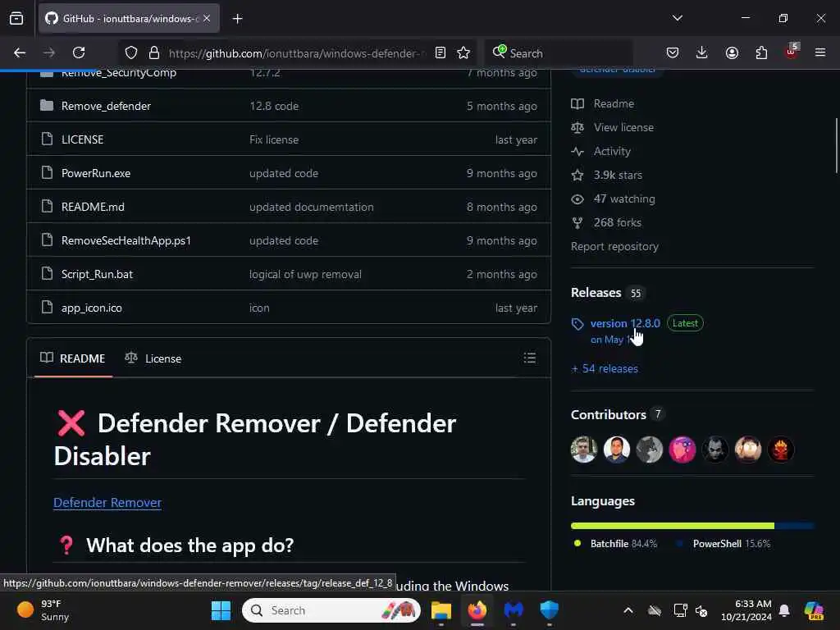Follow the Defender Remover link

(107, 503)
